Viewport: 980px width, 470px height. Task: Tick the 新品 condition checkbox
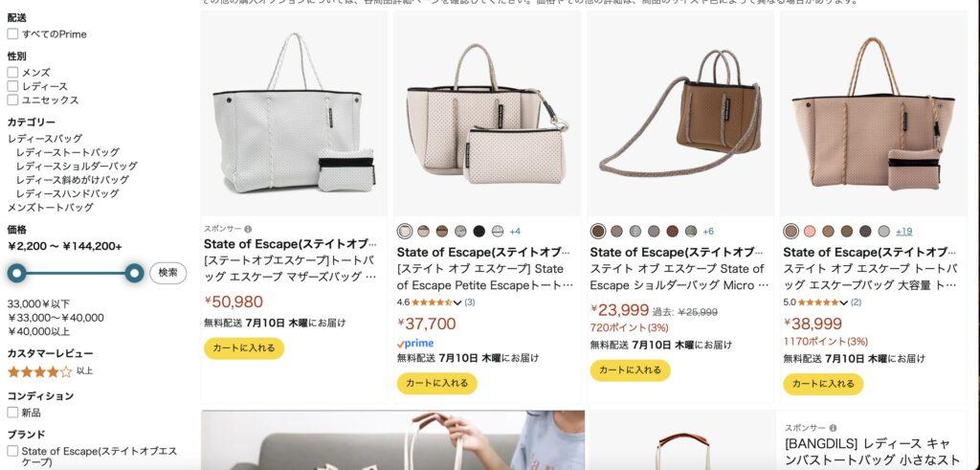(x=12, y=413)
